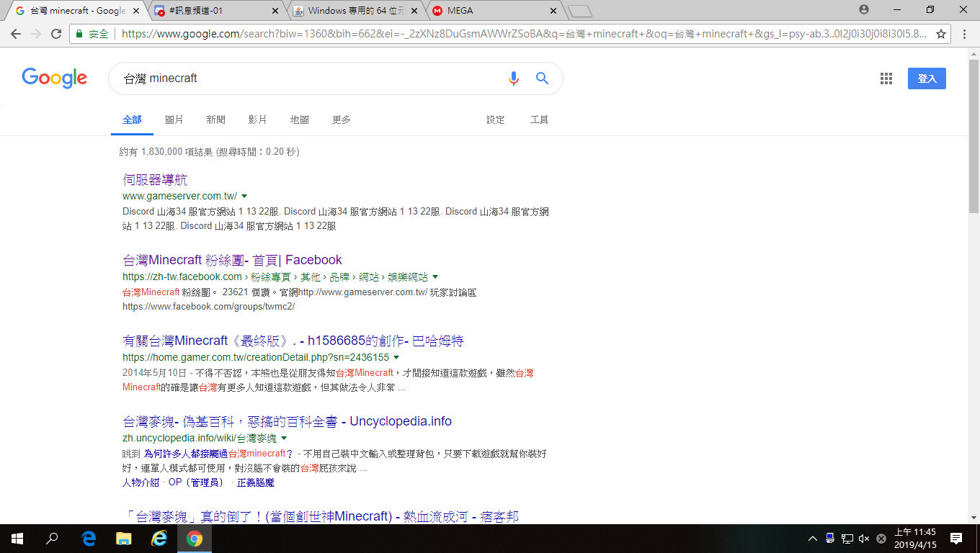Click the muted volume icon in the tray
Image resolution: width=980 pixels, height=553 pixels.
pyautogui.click(x=865, y=539)
